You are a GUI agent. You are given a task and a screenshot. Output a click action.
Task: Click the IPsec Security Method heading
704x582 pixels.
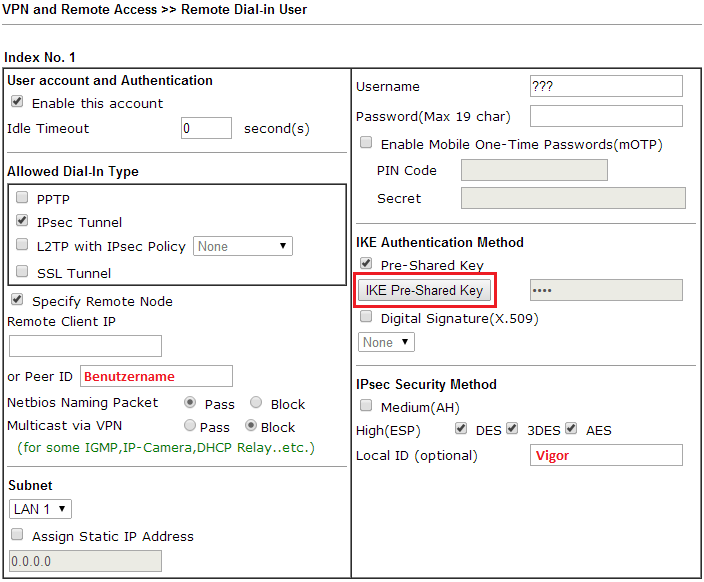[x=426, y=385]
